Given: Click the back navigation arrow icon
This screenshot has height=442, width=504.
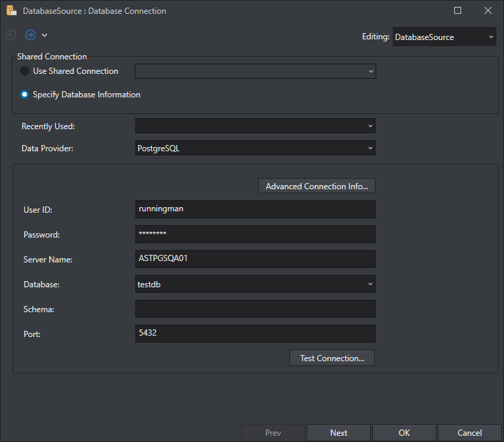Looking at the screenshot, I should (x=11, y=35).
